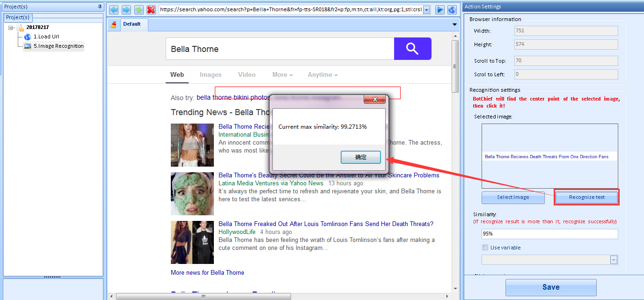644x300 pixels.
Task: Click the pin icon on the Project(s) panel
Action: (x=100, y=7)
